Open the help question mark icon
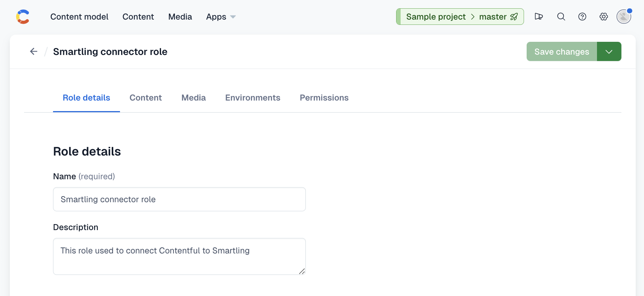 click(x=582, y=17)
